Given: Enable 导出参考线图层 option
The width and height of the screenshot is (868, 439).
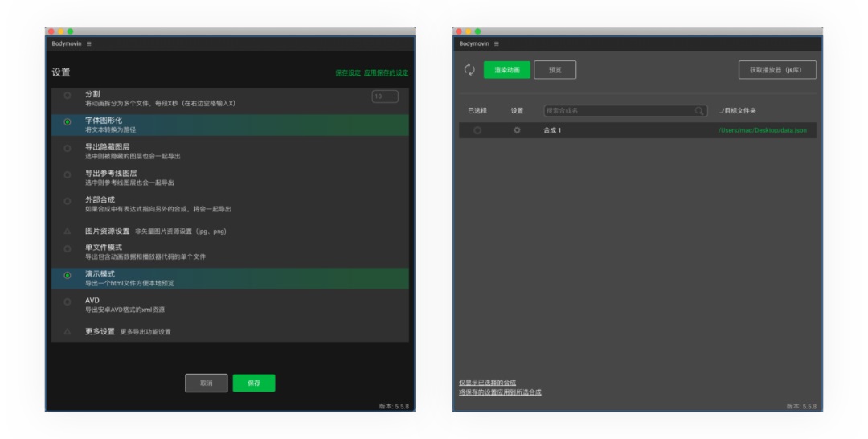Looking at the screenshot, I should tap(68, 175).
